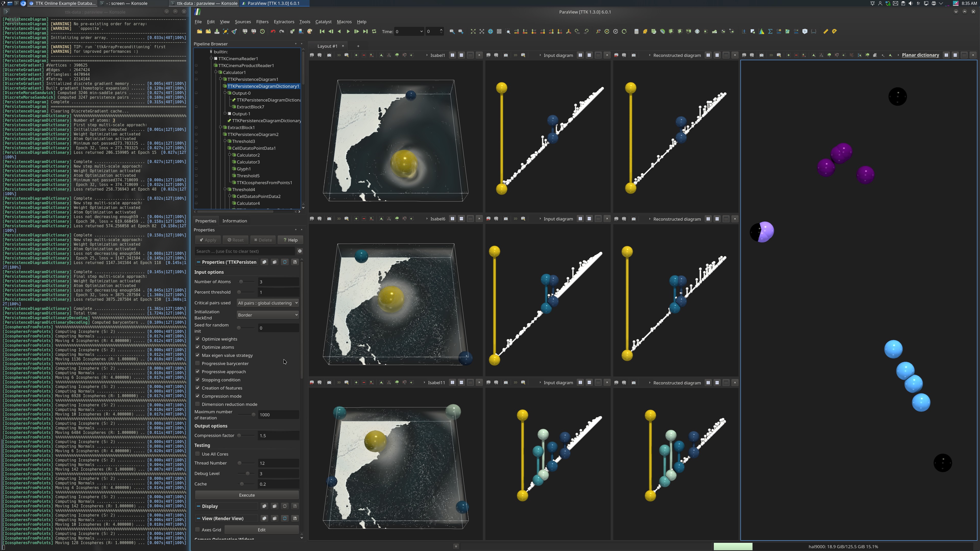Apply the Glyph filter icon
This screenshot has height=551, width=980.
(697, 32)
